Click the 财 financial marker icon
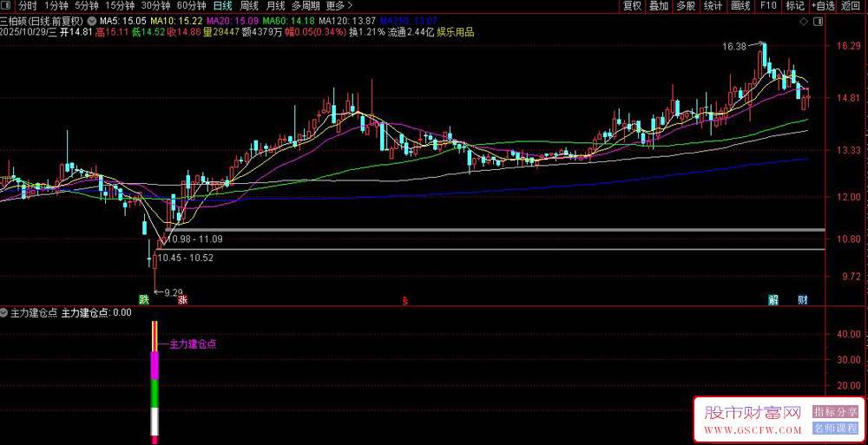This screenshot has height=445, width=868. pos(803,300)
